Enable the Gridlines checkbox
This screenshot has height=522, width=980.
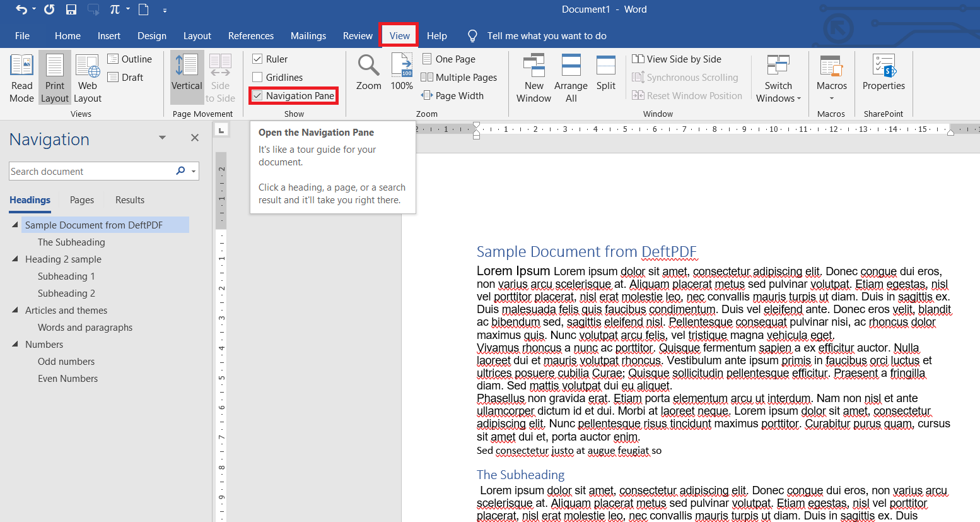[x=257, y=78]
